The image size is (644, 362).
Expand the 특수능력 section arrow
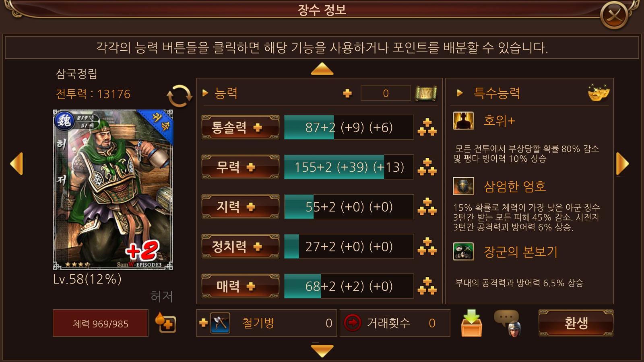tap(460, 93)
